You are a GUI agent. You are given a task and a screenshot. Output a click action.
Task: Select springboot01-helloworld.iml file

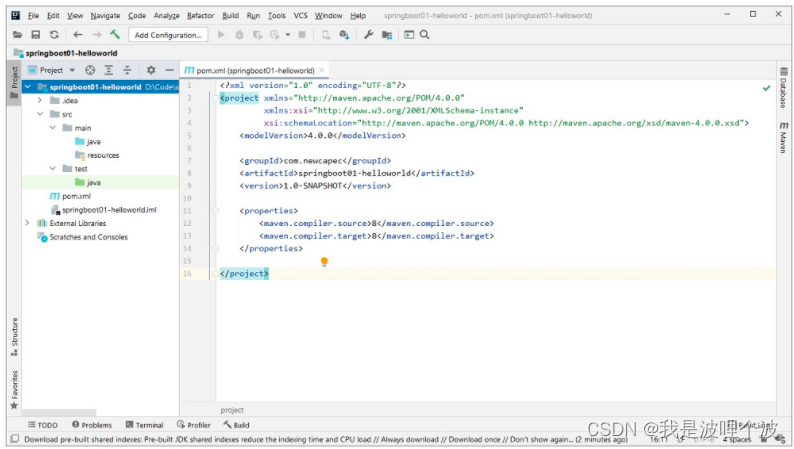pos(109,210)
